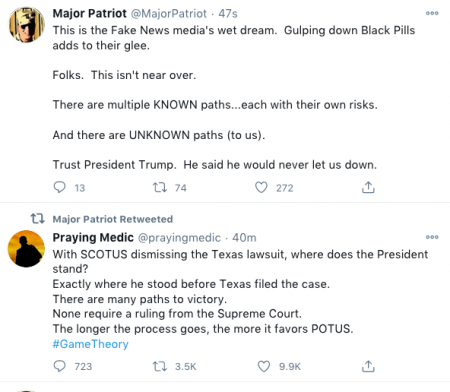Open the Major Patriot display name
This screenshot has width=450, height=392.
(89, 14)
